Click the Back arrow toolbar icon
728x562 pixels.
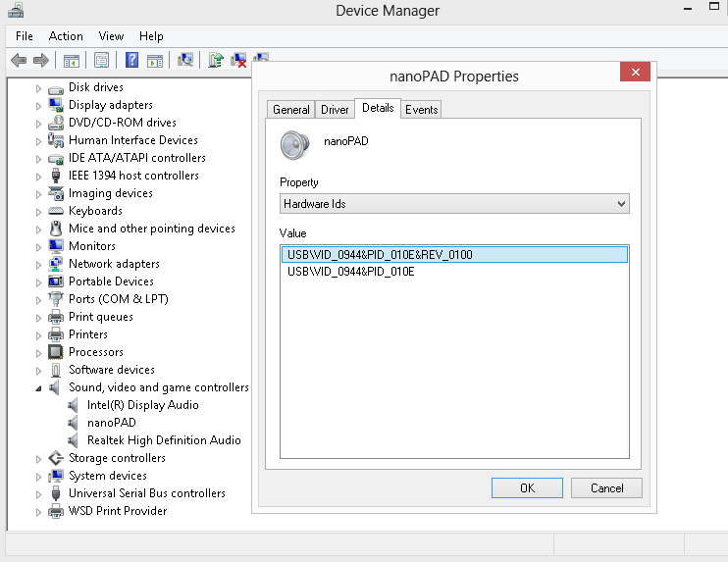[x=18, y=61]
